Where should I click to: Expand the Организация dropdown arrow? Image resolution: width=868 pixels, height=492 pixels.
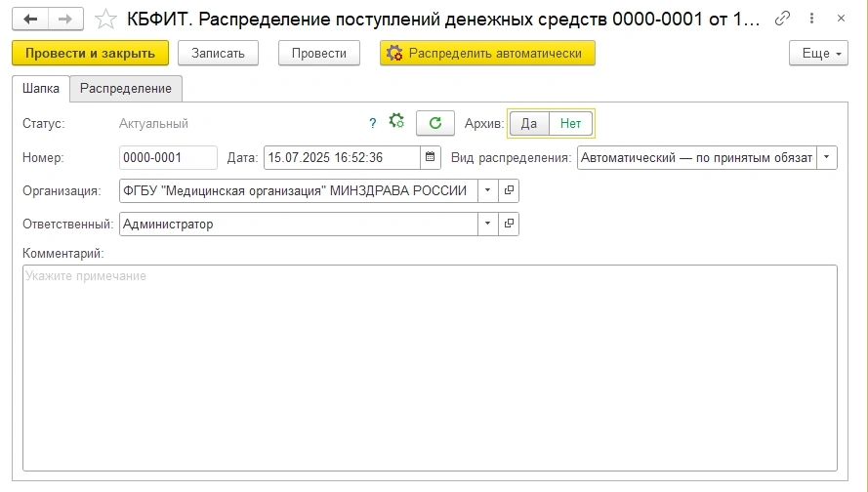click(487, 190)
